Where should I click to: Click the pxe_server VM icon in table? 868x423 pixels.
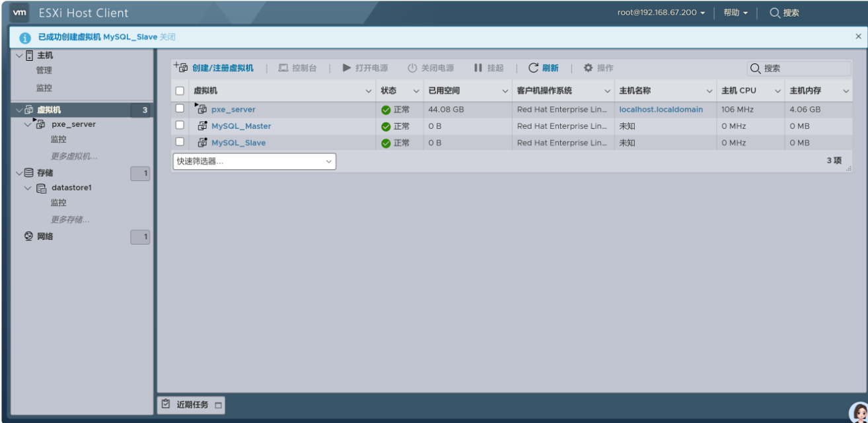201,109
